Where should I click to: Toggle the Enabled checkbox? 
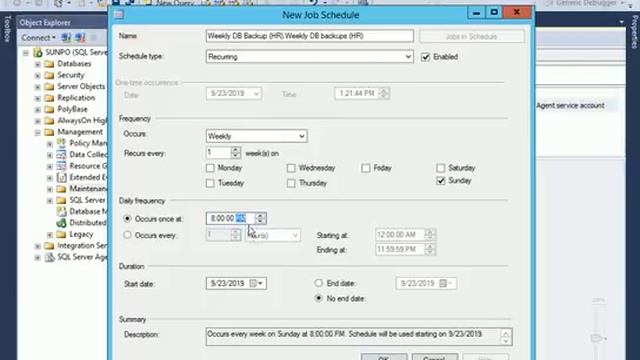pyautogui.click(x=425, y=57)
